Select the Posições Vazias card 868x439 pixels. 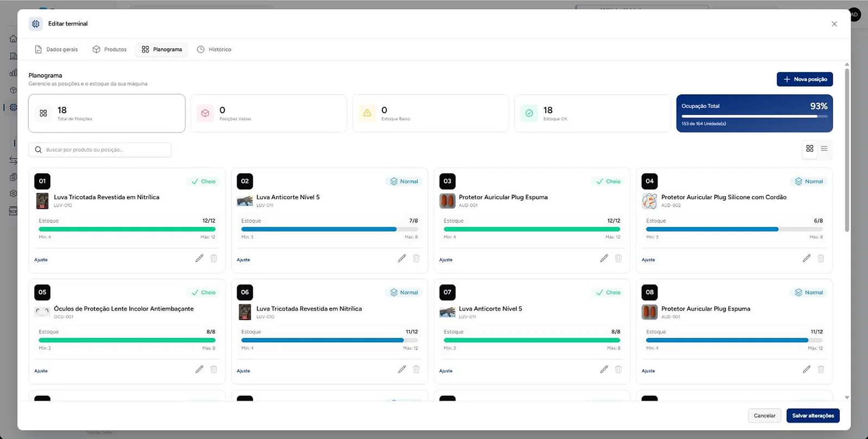(x=269, y=113)
